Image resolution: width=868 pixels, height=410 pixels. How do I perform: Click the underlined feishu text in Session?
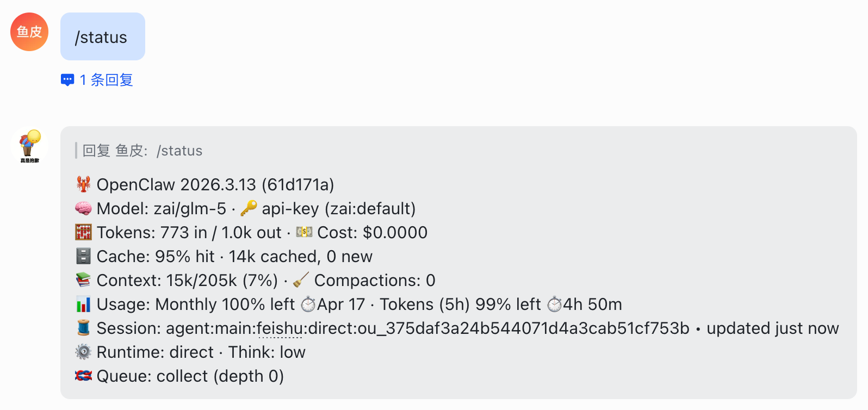tap(280, 328)
